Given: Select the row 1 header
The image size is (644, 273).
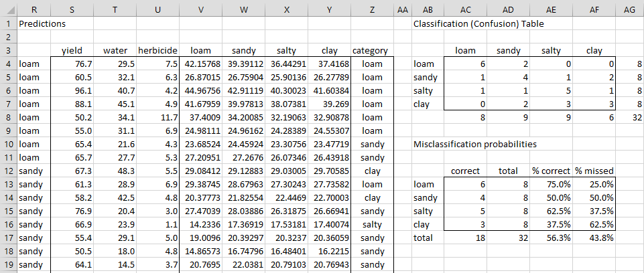Looking at the screenshot, I should point(8,24).
